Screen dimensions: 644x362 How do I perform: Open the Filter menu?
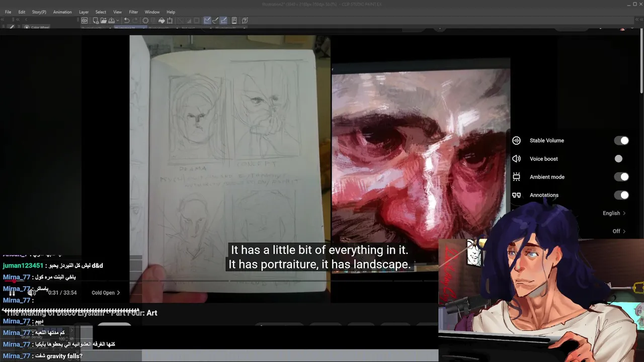coord(133,12)
